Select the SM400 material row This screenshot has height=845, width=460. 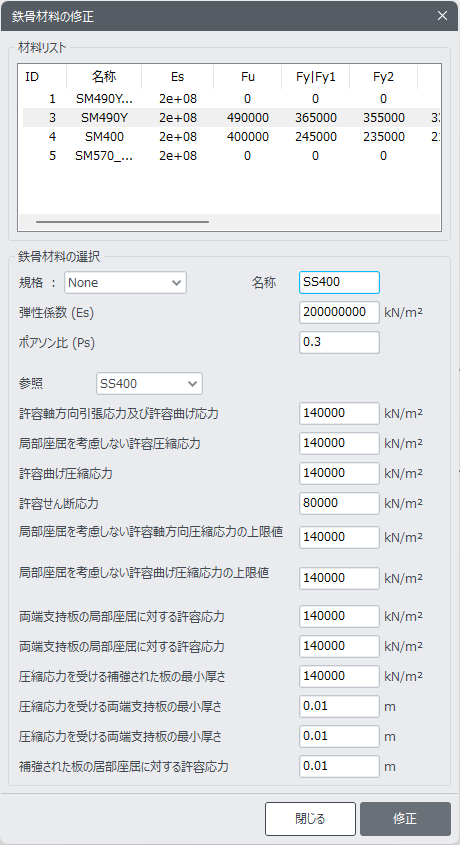coord(230,137)
